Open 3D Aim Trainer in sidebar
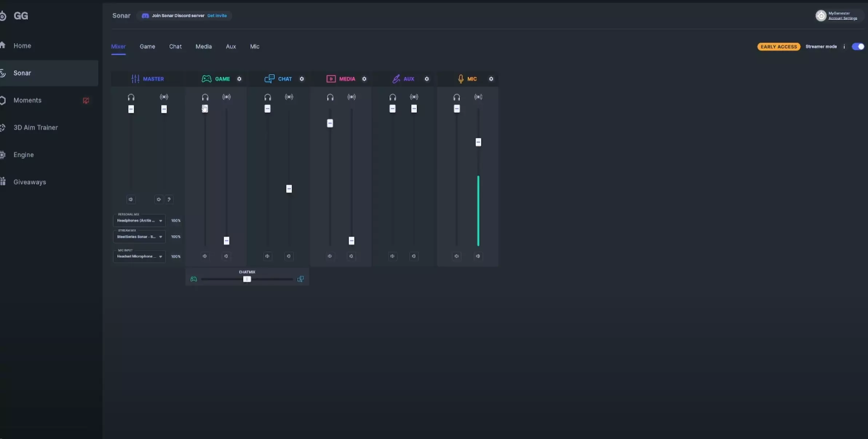Screen dimensions: 868x439 click(x=36, y=128)
